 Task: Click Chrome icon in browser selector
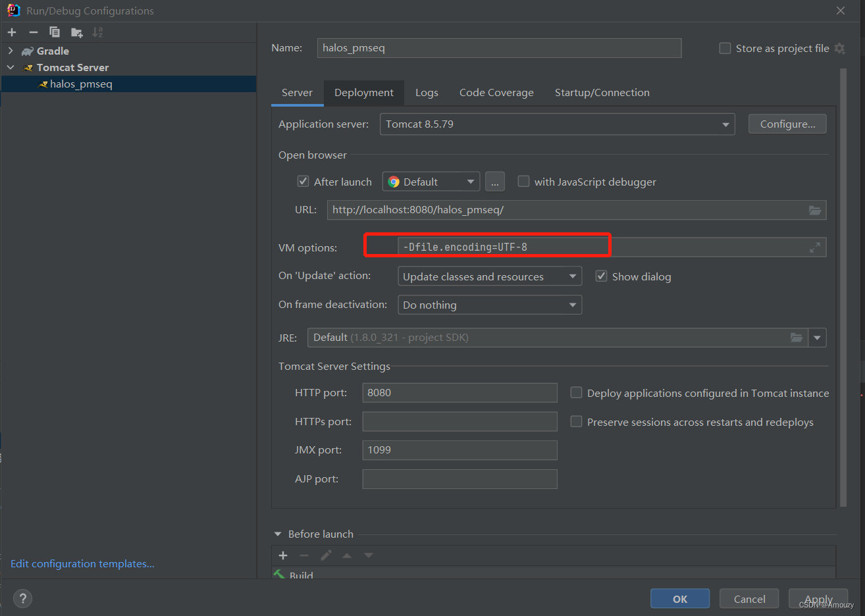click(394, 182)
